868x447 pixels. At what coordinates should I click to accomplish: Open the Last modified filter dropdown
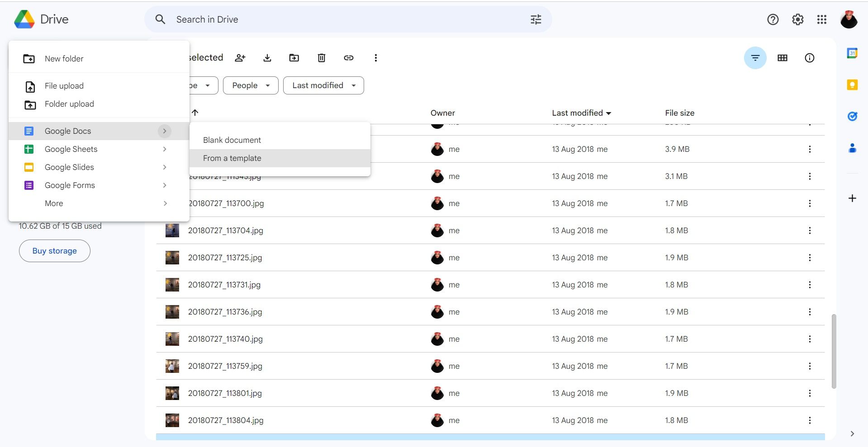(x=323, y=85)
